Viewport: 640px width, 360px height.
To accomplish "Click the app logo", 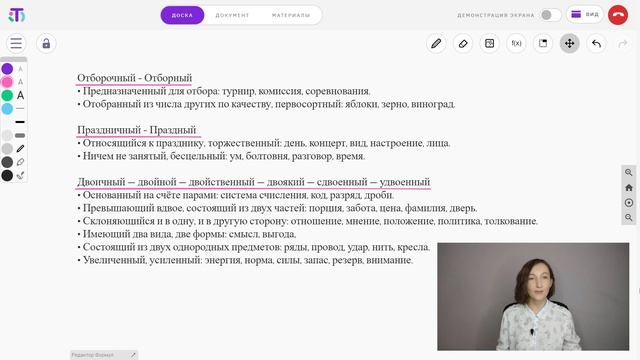I will tap(17, 15).
